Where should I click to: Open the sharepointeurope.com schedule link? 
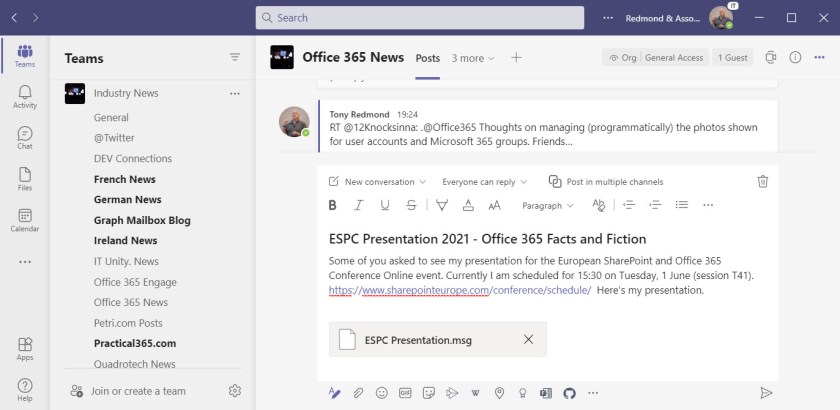pyautogui.click(x=460, y=290)
